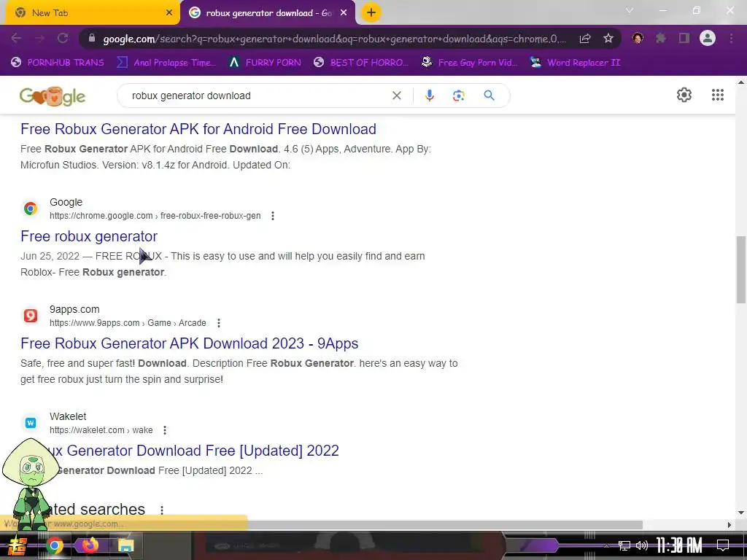Bookmark this page with the star icon
This screenshot has width=747, height=560.
[608, 38]
